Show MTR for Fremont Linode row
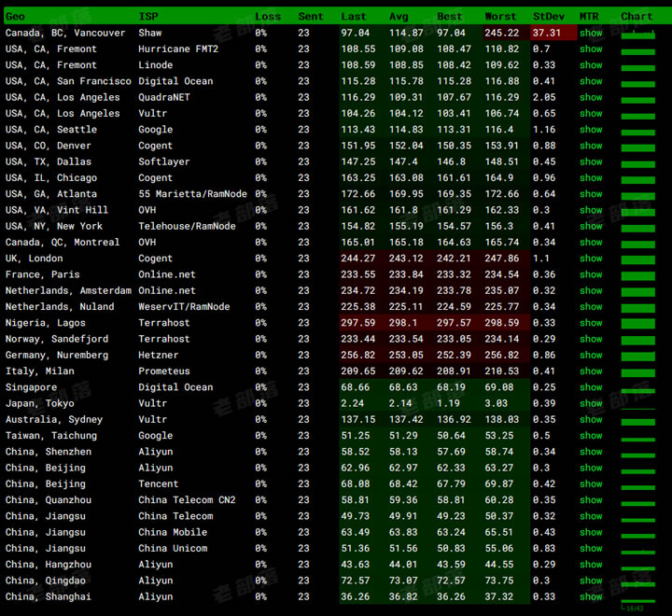 591,65
